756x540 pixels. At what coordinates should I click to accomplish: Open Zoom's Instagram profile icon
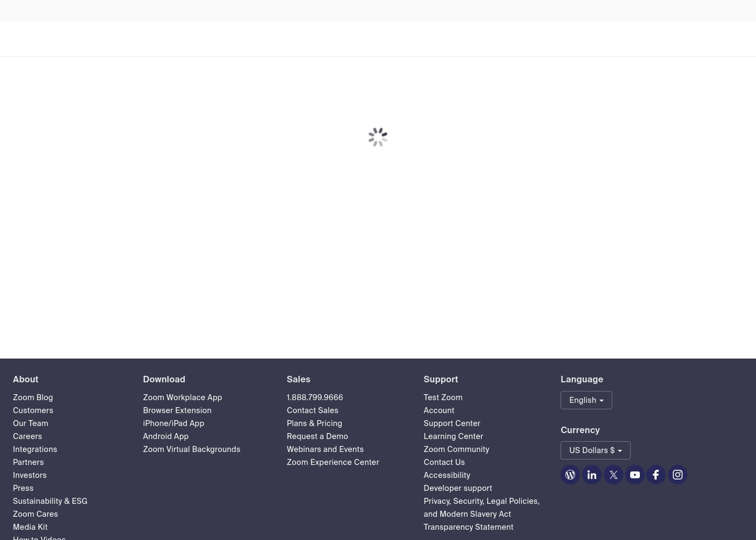(x=678, y=475)
